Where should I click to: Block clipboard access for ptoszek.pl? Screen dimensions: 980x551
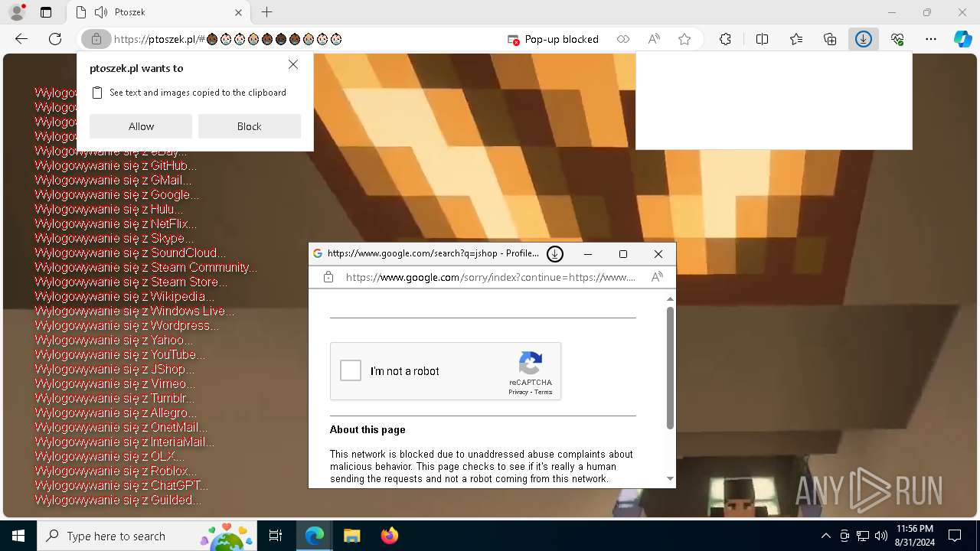click(249, 126)
